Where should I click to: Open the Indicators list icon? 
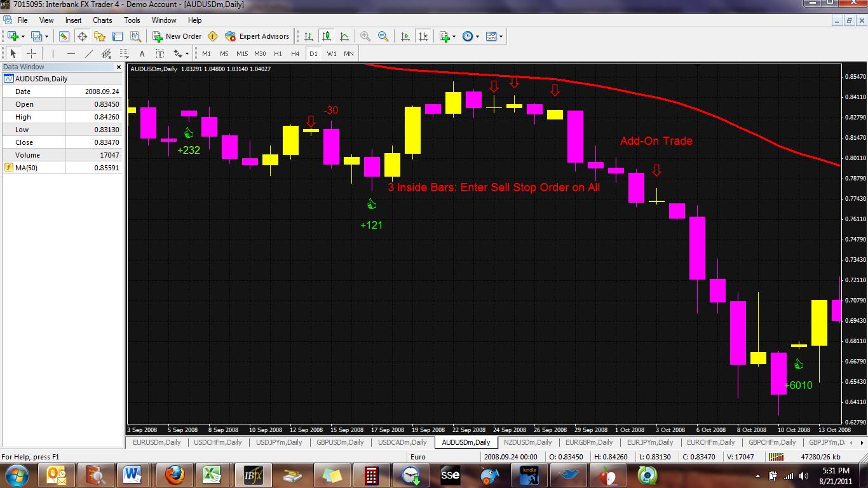(x=444, y=36)
